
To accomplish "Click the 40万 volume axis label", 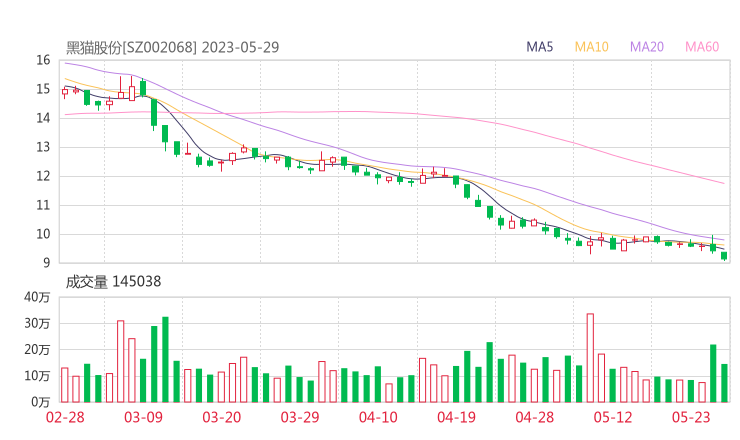I will pos(37,297).
